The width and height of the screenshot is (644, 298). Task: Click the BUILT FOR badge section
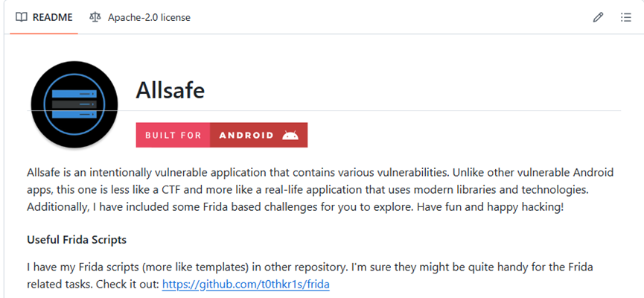[173, 135]
